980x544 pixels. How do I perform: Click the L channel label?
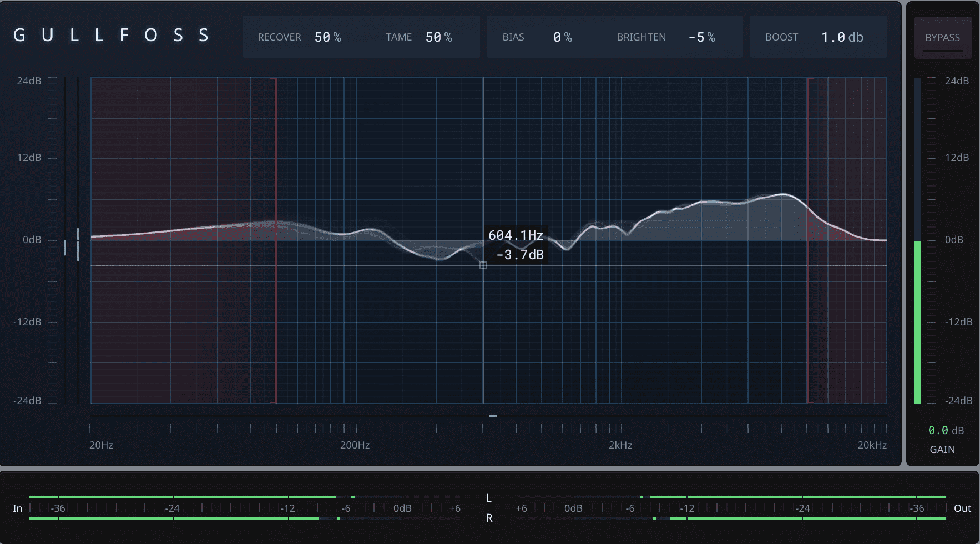489,498
